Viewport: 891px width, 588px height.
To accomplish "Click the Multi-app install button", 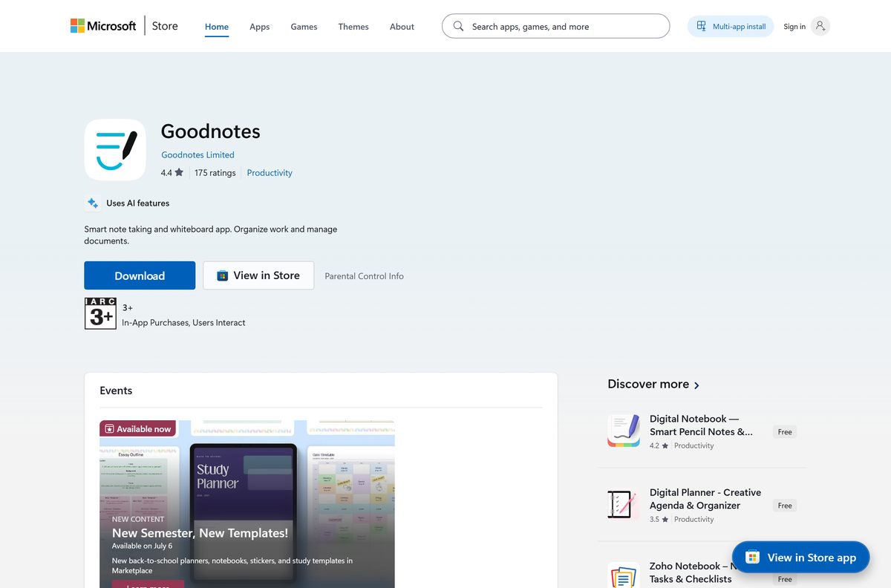I will (x=731, y=26).
